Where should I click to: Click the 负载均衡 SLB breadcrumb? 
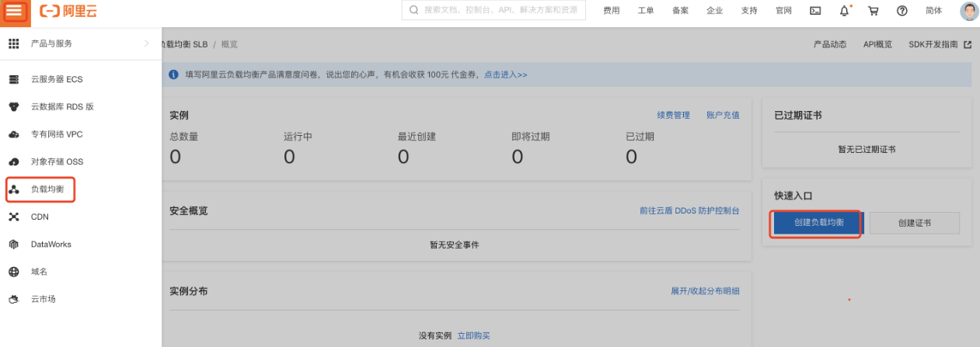pos(185,44)
